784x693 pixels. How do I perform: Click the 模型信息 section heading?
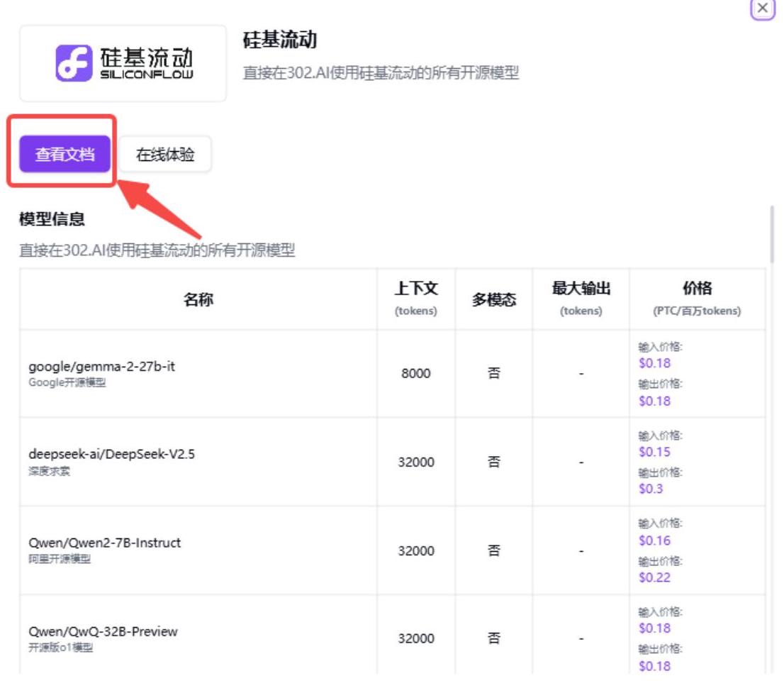click(x=52, y=218)
